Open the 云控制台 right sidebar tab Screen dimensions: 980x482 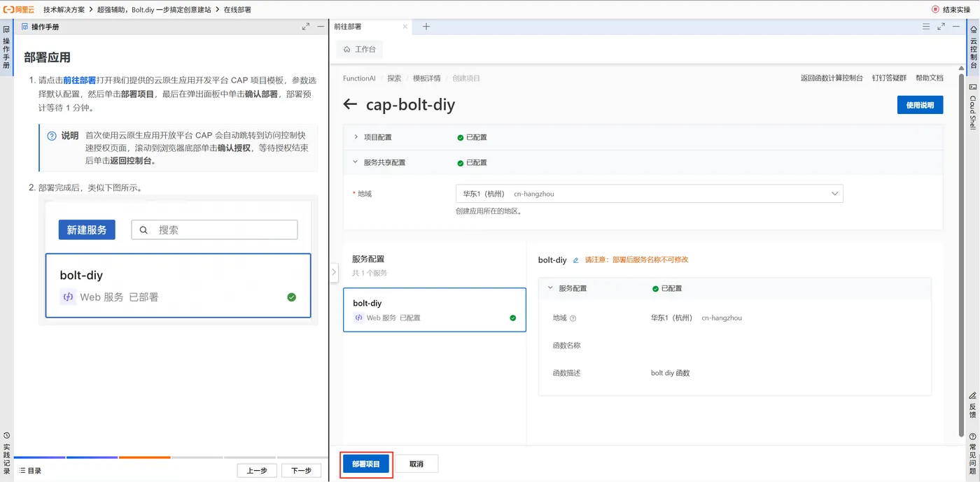(x=973, y=48)
